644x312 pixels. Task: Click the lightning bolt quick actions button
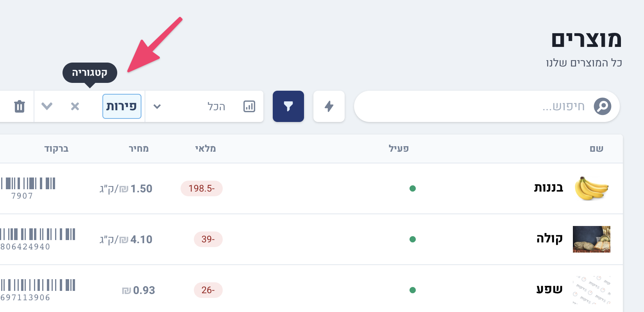329,106
